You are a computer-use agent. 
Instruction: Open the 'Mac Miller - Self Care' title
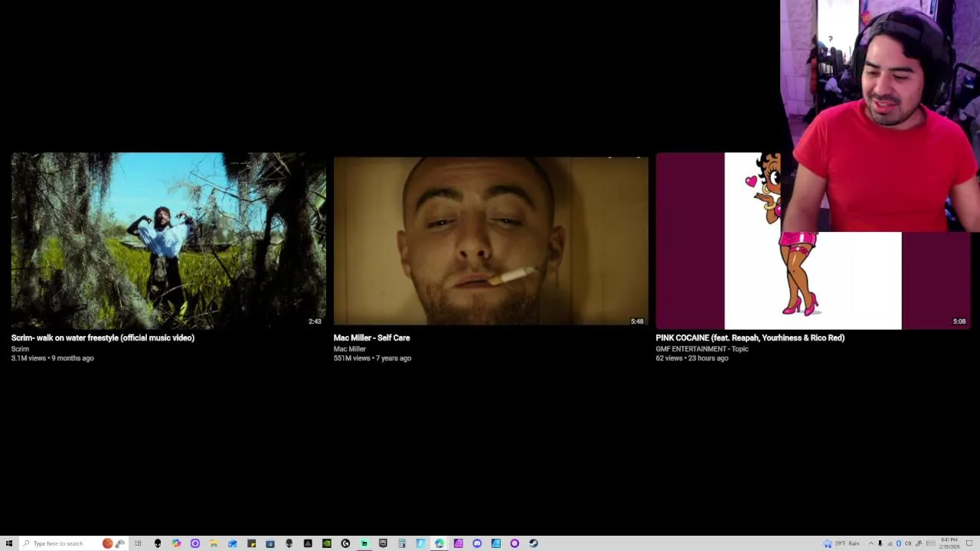pos(371,337)
